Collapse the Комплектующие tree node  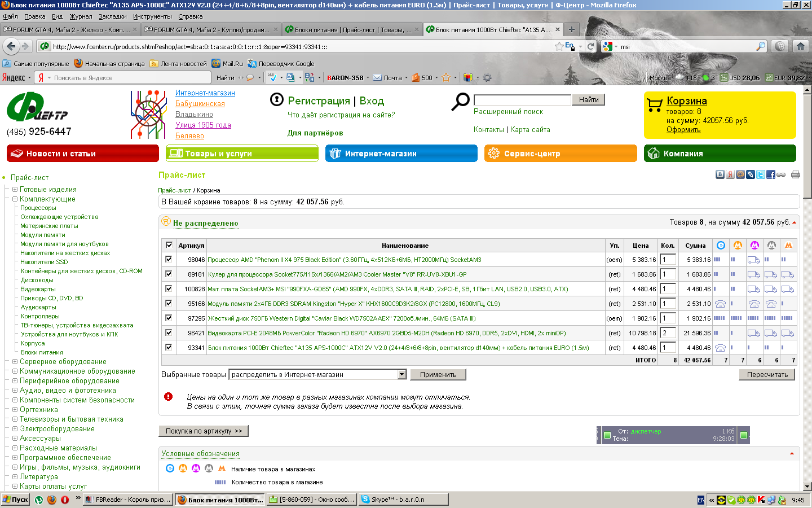pyautogui.click(x=15, y=199)
